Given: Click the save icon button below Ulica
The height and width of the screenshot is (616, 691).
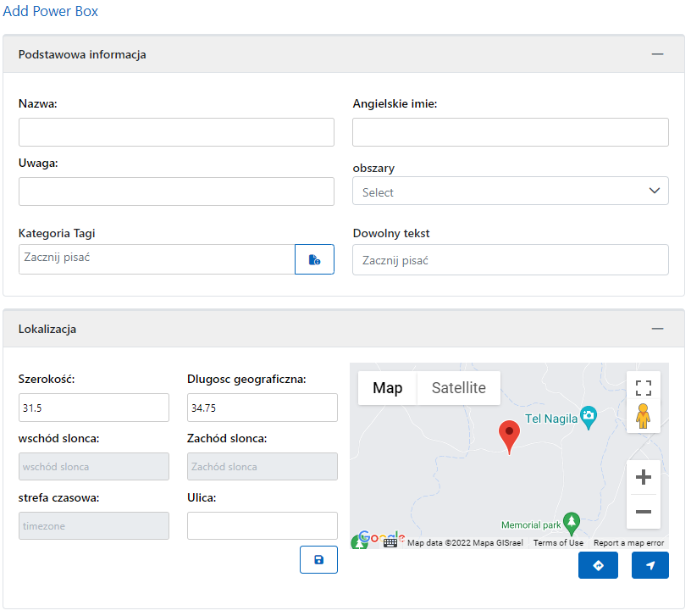Looking at the screenshot, I should pyautogui.click(x=318, y=560).
